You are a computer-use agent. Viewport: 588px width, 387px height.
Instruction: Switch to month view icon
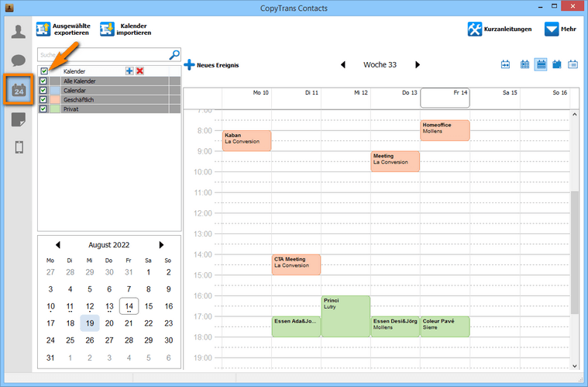point(524,64)
